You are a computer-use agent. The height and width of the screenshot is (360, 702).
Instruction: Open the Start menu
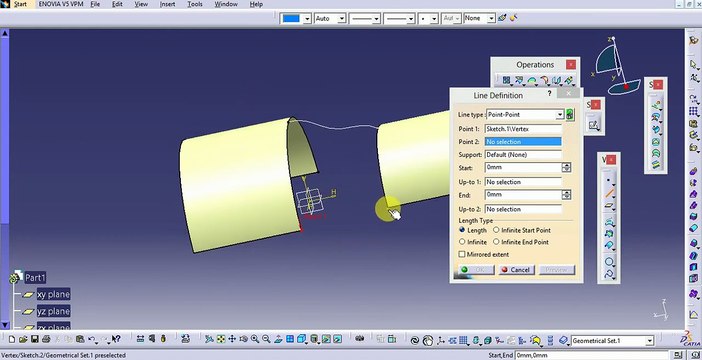coord(20,4)
